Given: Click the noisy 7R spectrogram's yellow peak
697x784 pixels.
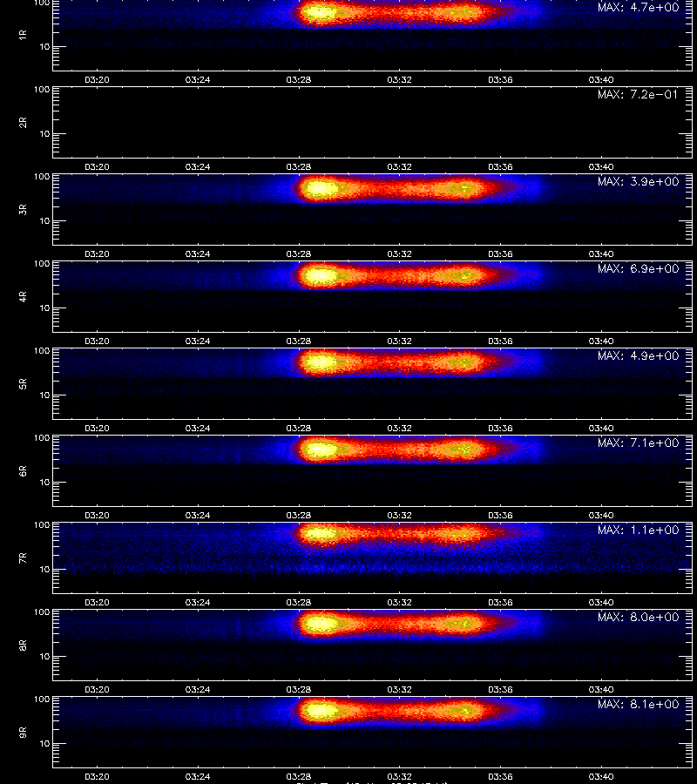Looking at the screenshot, I should coord(320,534).
